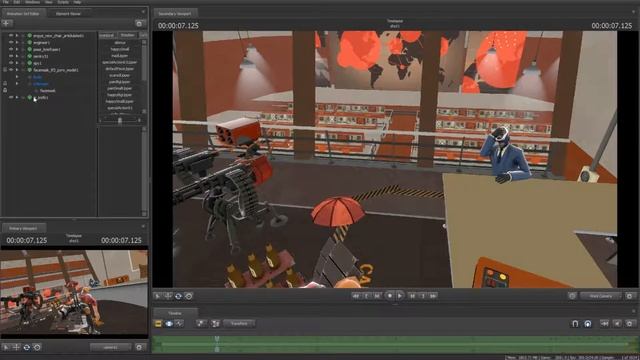Expand the Body control group
The image size is (640, 360).
(17, 77)
